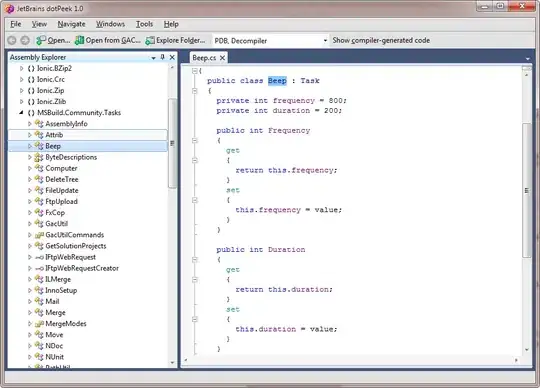Viewport: 540px width, 388px height.
Task: Select the GacUtilCommands enum item
Action: pyautogui.click(x=74, y=235)
